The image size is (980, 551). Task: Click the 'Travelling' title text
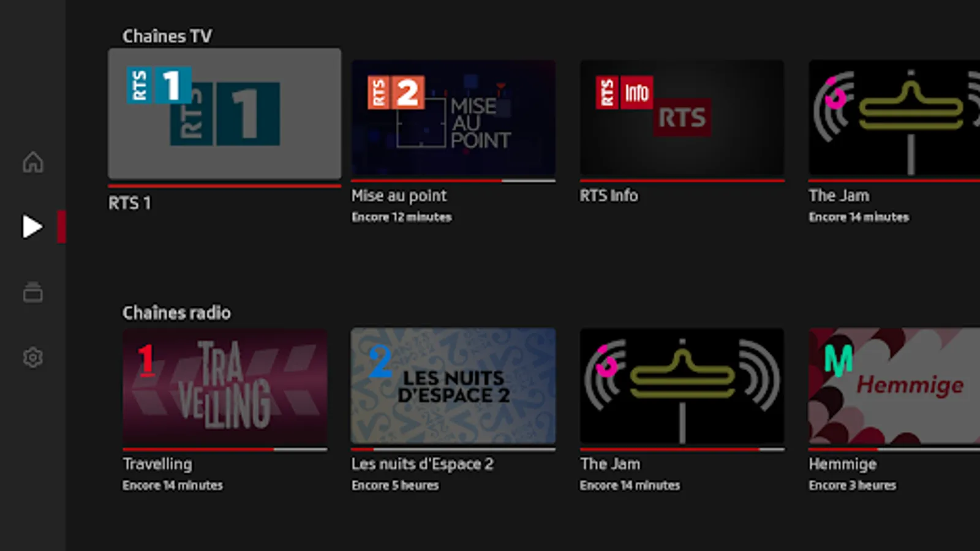(157, 464)
